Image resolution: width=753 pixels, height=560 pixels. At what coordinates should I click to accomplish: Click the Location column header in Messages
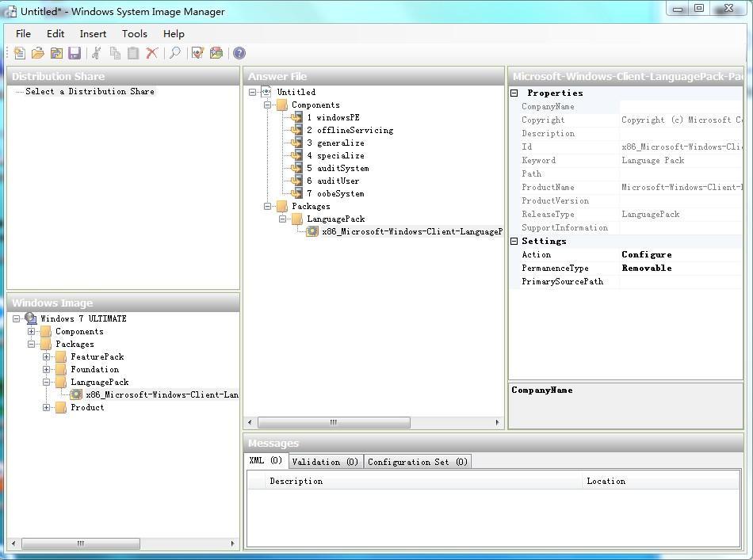tap(661, 481)
